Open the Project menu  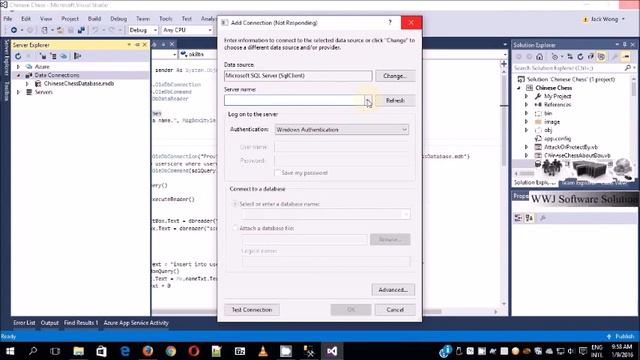[70, 19]
